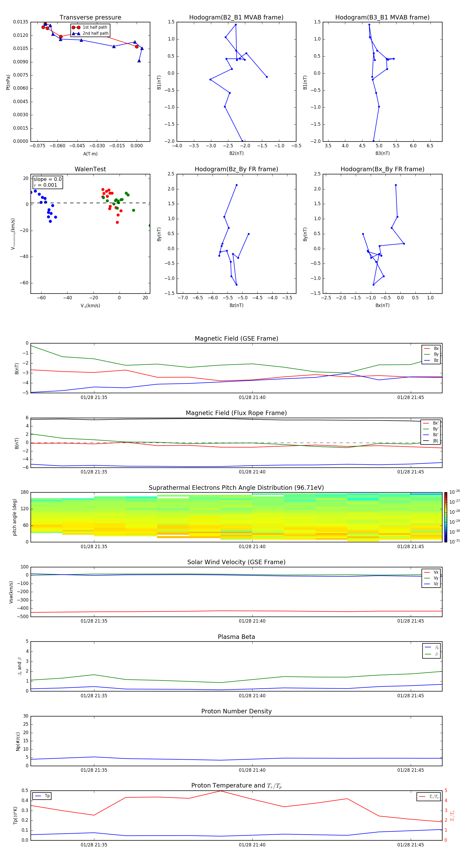Click the 'Te/Tp' legend box in temperature plot
The image size is (473, 868).
click(x=428, y=796)
